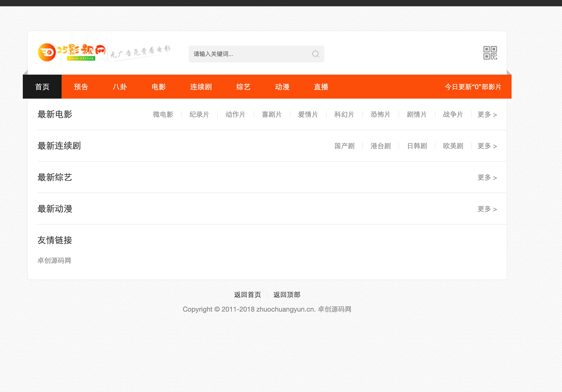
Task: Click 返回顶部 in the footer
Action: [x=287, y=295]
